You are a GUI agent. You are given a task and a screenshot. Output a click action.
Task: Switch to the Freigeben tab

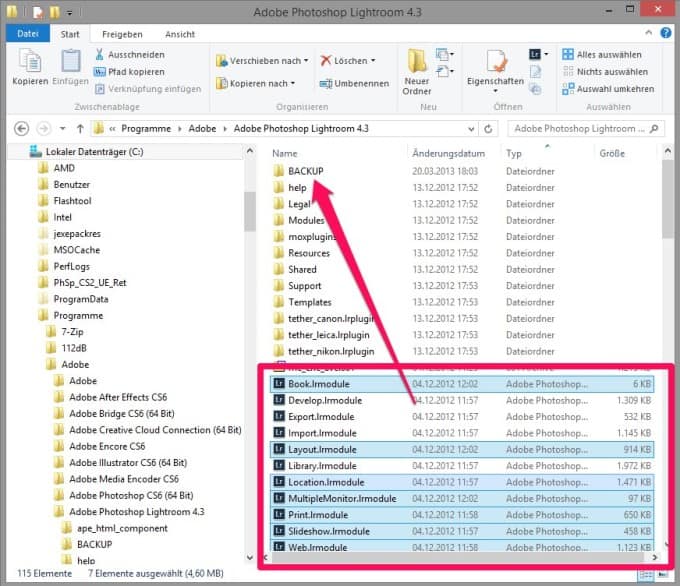122,34
